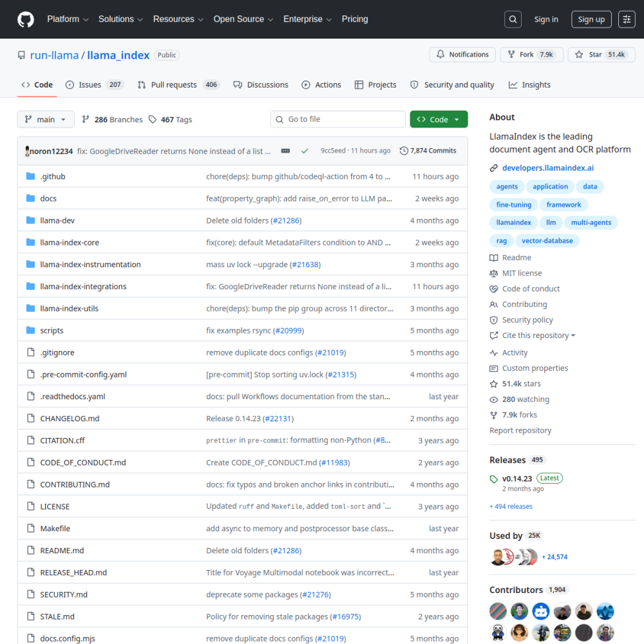
Task: Star the llama_index repository
Action: 601,55
